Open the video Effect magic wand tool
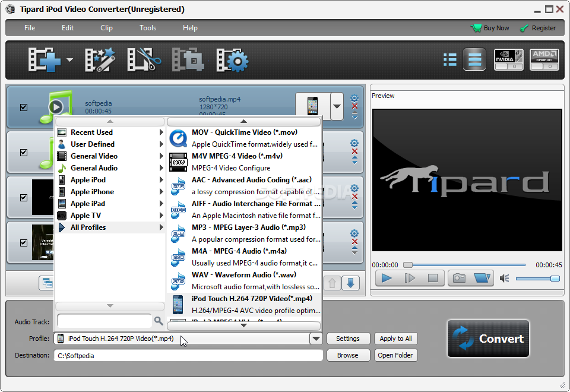This screenshot has height=392, width=570. pos(100,60)
